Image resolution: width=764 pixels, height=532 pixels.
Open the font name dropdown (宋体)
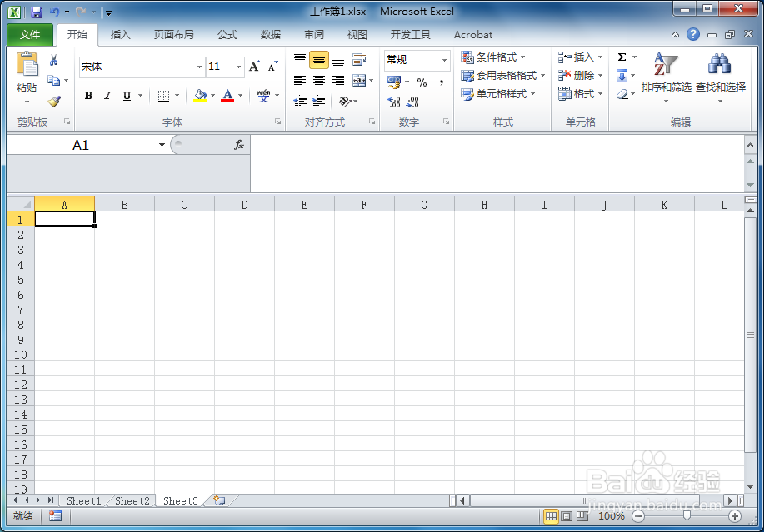tap(199, 67)
